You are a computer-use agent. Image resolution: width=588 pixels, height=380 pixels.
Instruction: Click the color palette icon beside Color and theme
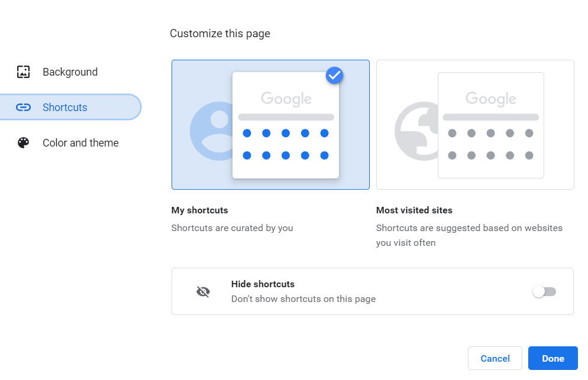click(22, 142)
